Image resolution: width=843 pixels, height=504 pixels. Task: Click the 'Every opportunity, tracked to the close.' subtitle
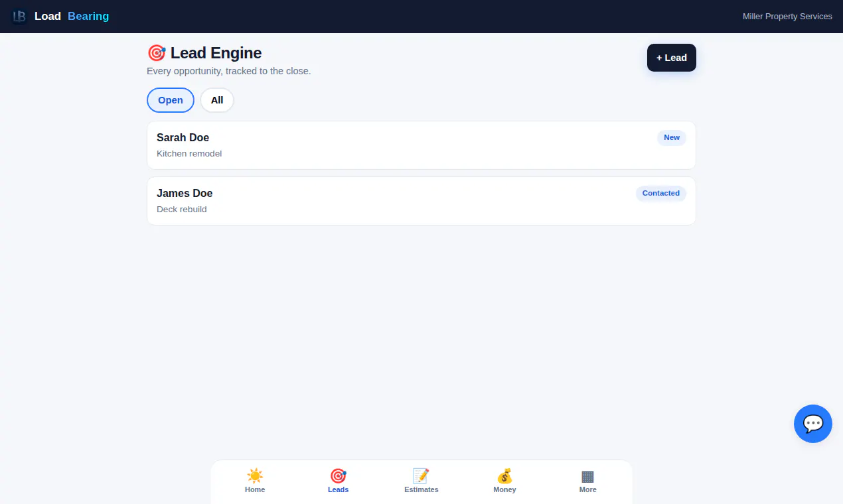[x=229, y=71]
